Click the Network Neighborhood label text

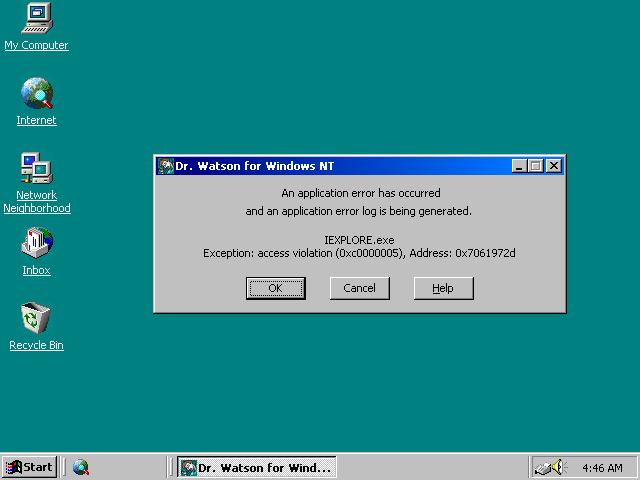37,201
